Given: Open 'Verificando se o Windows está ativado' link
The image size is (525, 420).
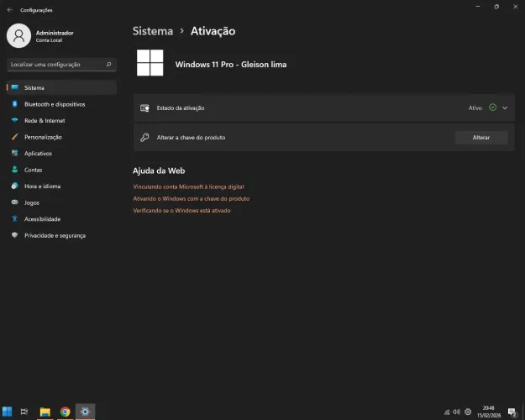Looking at the screenshot, I should [x=181, y=210].
